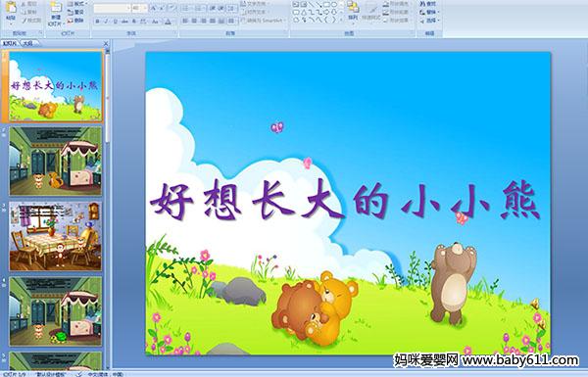The width and height of the screenshot is (588, 377).
Task: Open the font size dropdown
Action: click(x=145, y=8)
